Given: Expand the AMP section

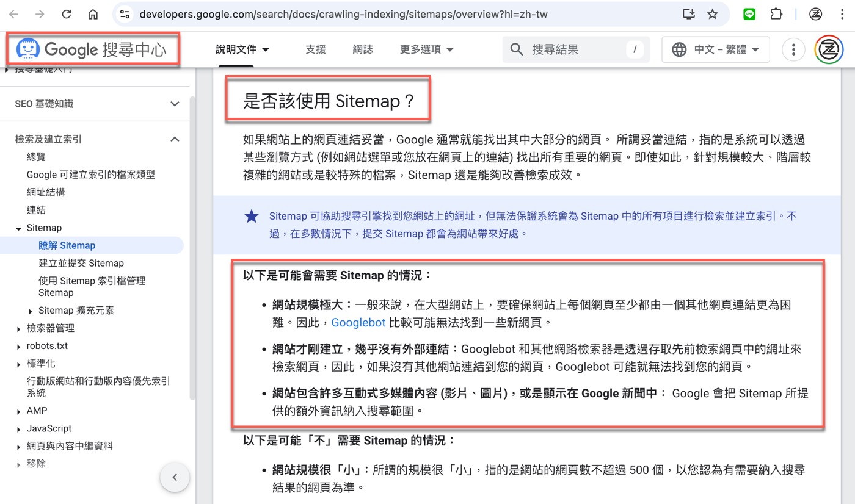Looking at the screenshot, I should tap(19, 412).
